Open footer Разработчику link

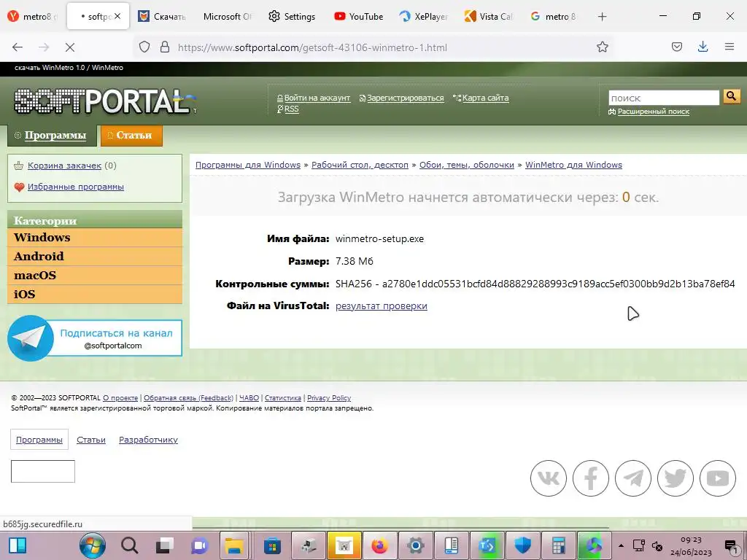[x=148, y=440]
